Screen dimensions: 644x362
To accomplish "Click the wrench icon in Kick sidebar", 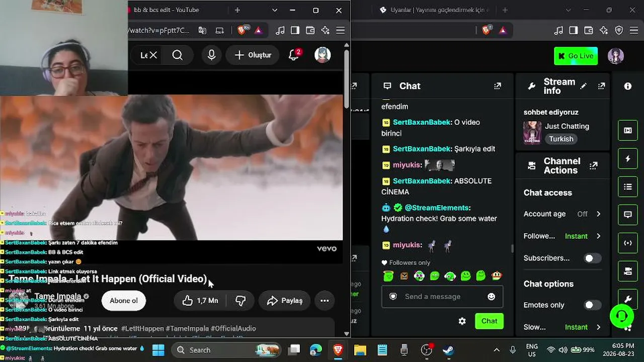I will pyautogui.click(x=628, y=299).
